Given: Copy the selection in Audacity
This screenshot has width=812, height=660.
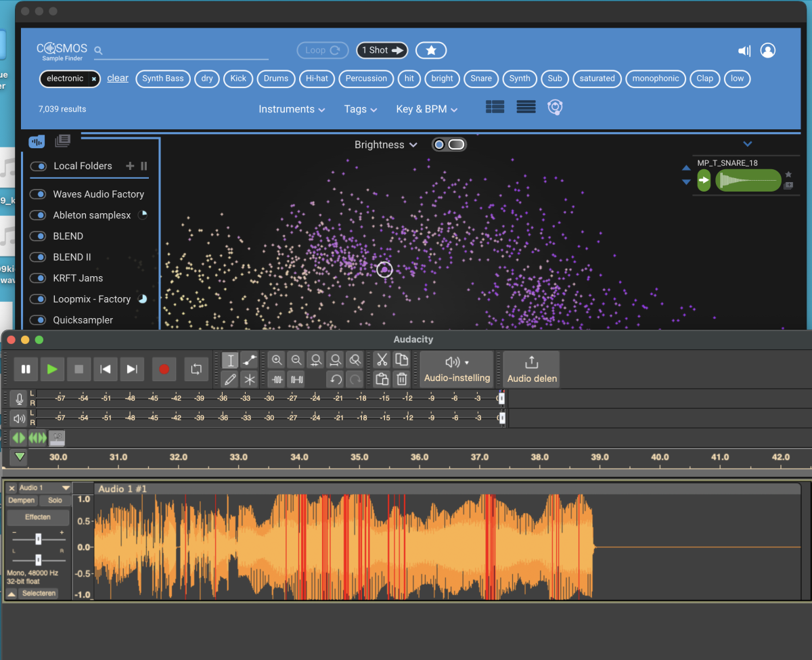Looking at the screenshot, I should click(x=401, y=360).
